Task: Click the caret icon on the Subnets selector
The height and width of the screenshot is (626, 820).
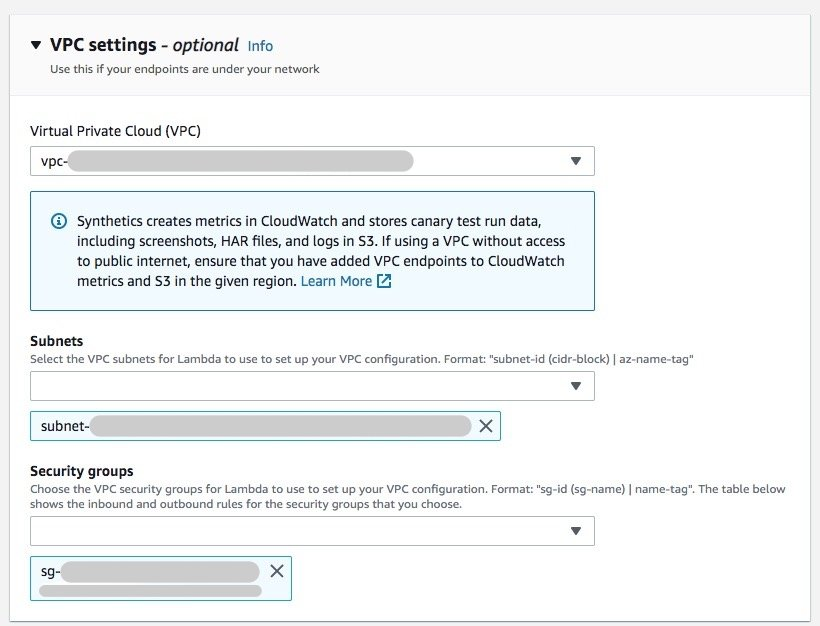Action: [577, 386]
